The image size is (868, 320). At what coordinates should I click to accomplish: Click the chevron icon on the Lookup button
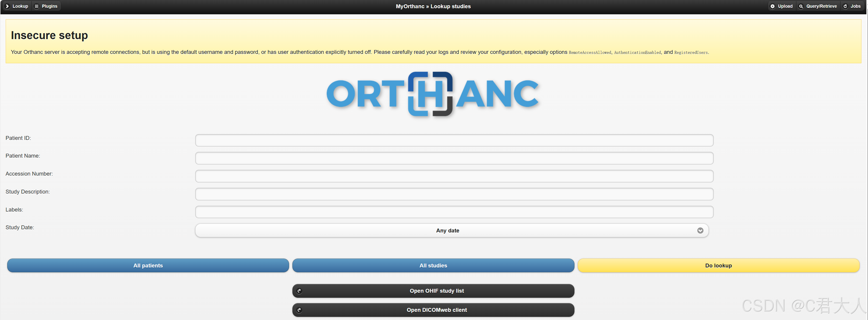tap(8, 6)
